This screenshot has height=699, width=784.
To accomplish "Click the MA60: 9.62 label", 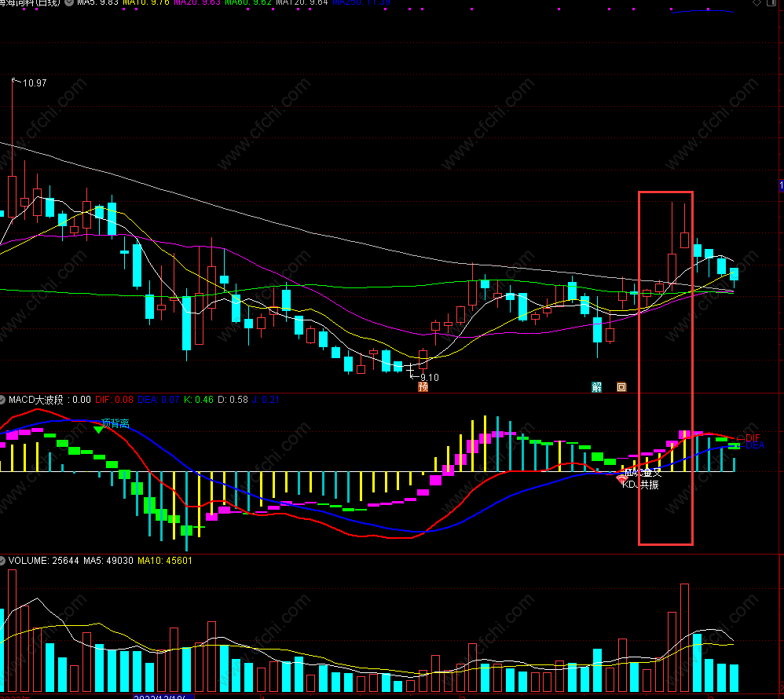I will click(x=248, y=2).
